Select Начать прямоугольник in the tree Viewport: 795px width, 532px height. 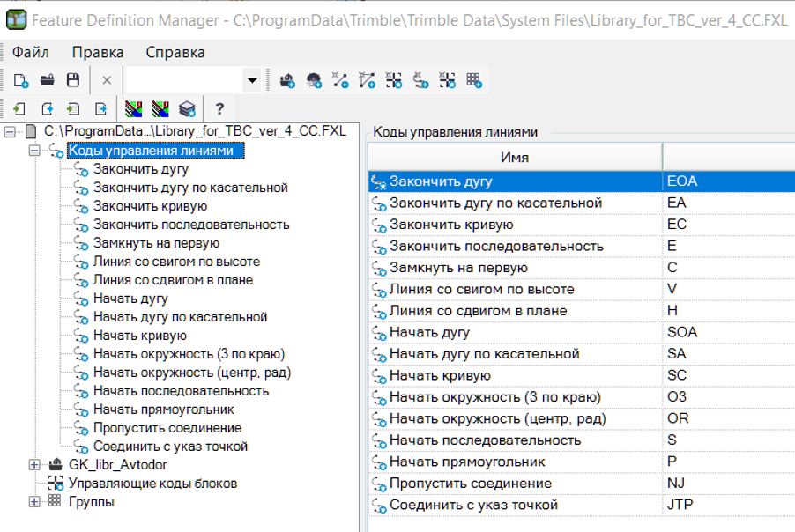164,410
